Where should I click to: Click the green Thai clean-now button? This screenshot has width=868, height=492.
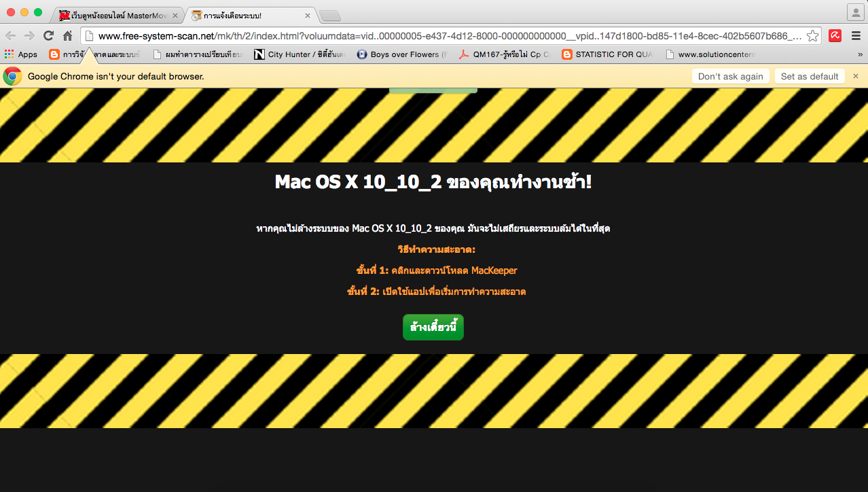pyautogui.click(x=433, y=327)
